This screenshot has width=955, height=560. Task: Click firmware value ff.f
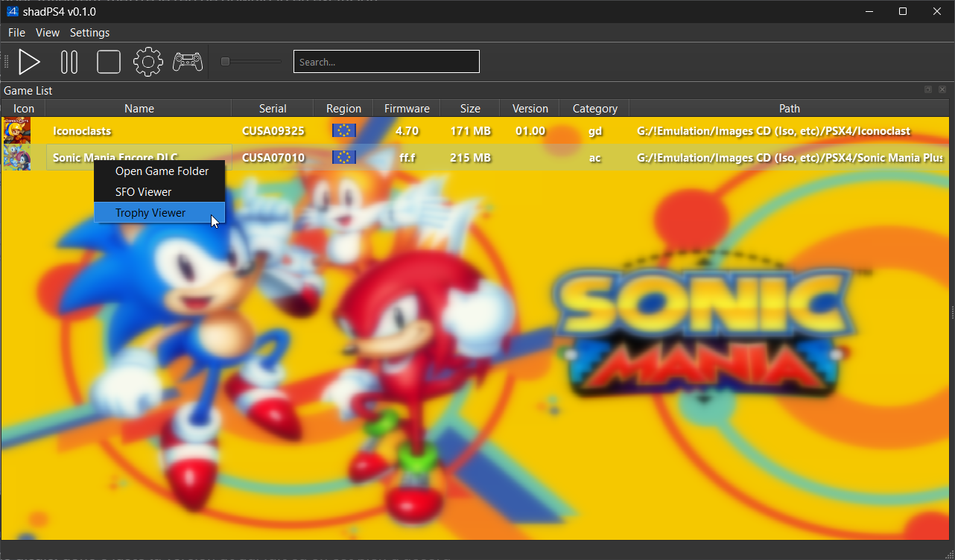pyautogui.click(x=407, y=158)
